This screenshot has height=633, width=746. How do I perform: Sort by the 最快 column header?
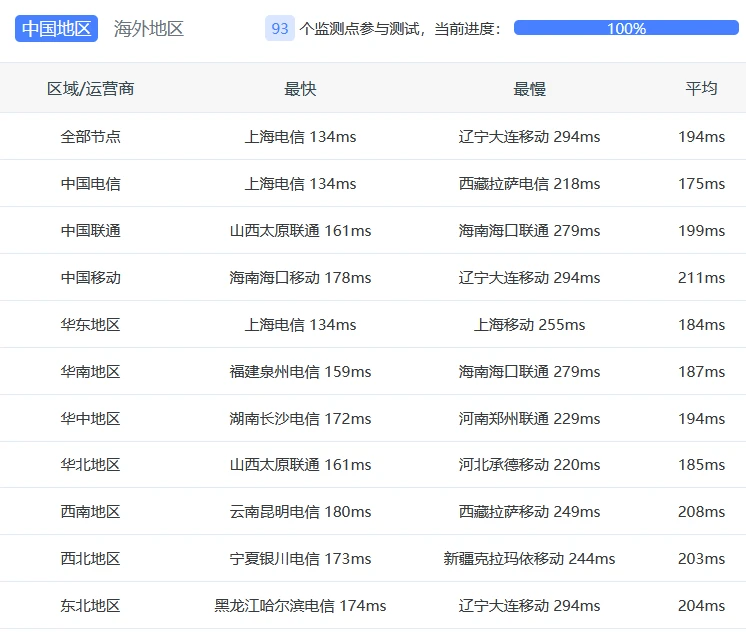click(x=300, y=89)
